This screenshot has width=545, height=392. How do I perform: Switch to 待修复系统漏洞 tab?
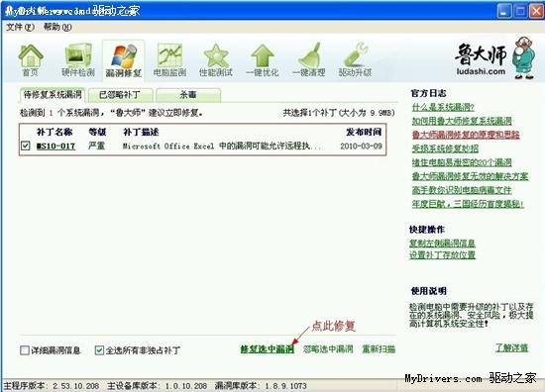[53, 94]
